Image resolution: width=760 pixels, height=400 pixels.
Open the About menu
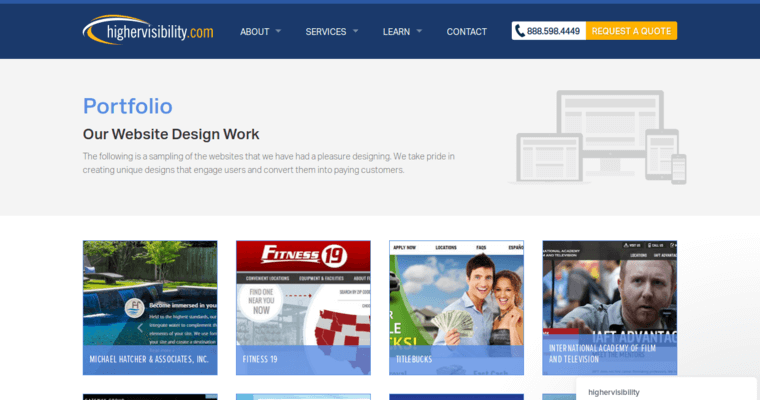pos(254,32)
